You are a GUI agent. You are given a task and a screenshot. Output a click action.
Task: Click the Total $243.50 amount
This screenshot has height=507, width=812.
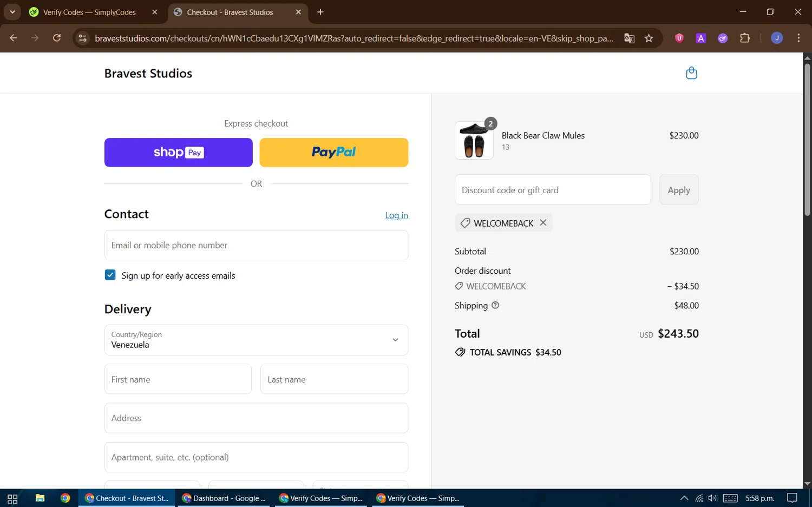pos(678,333)
